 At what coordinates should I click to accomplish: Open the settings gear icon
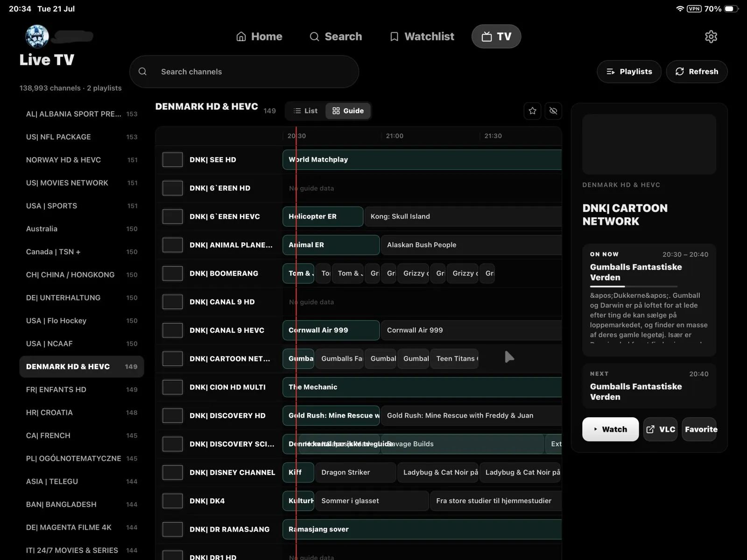point(711,36)
